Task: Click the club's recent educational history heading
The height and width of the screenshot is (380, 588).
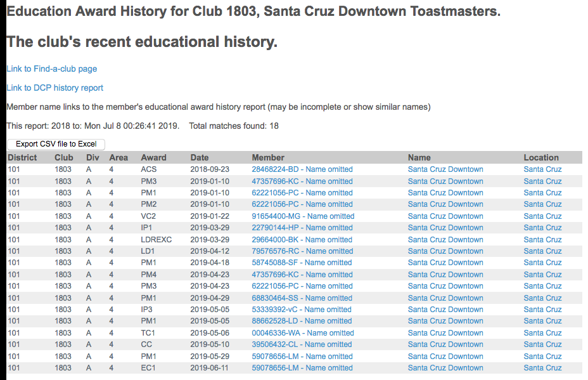Action: pos(142,42)
